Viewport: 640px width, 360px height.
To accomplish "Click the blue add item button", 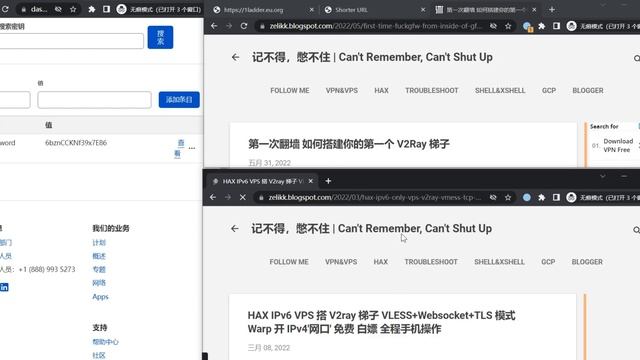I will coord(179,100).
